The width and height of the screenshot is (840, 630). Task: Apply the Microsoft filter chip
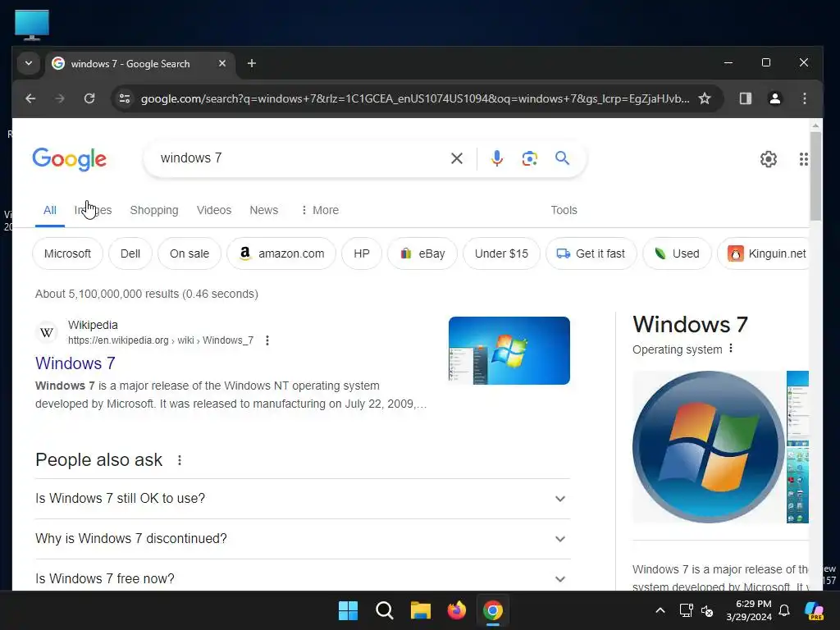(x=67, y=253)
